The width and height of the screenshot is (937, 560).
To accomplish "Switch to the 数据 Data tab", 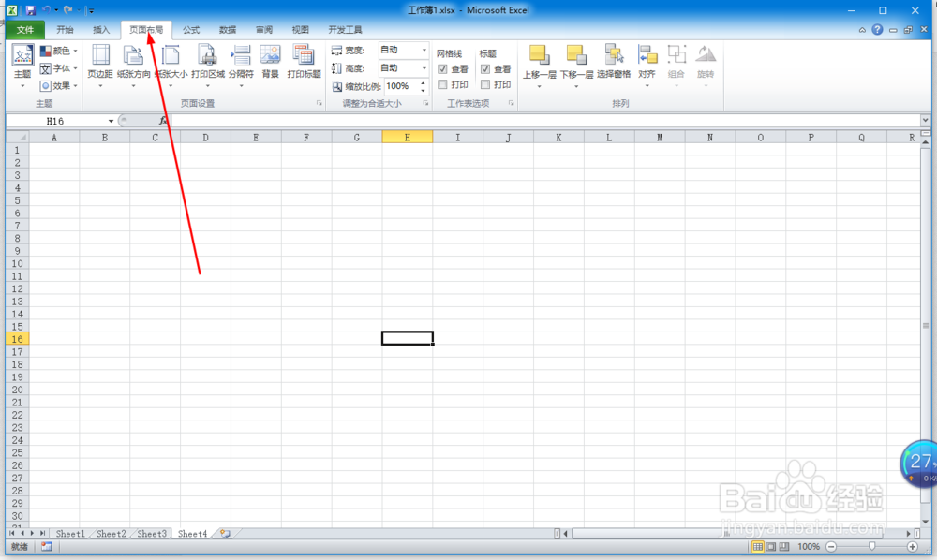I will click(228, 30).
